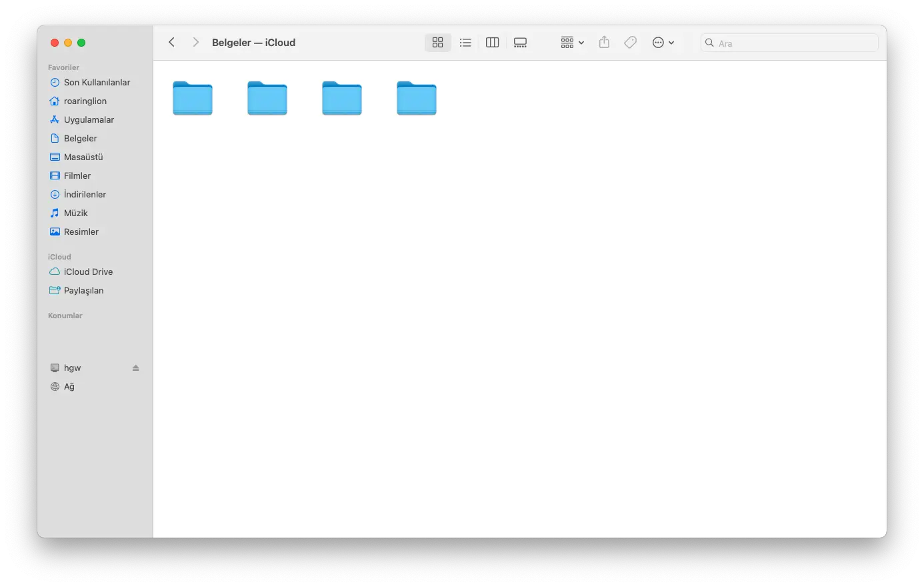Maximize window with green button

(81, 43)
